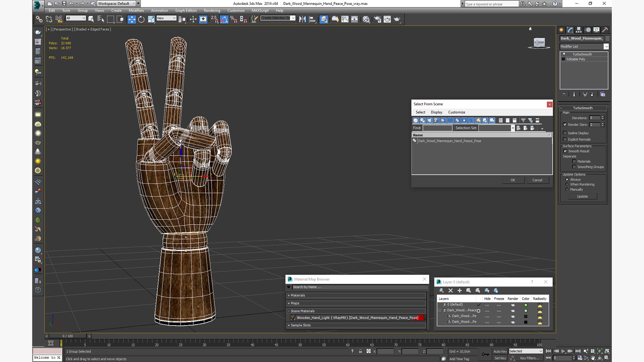Select the Select and Link tool
This screenshot has width=644, height=362.
[39, 19]
